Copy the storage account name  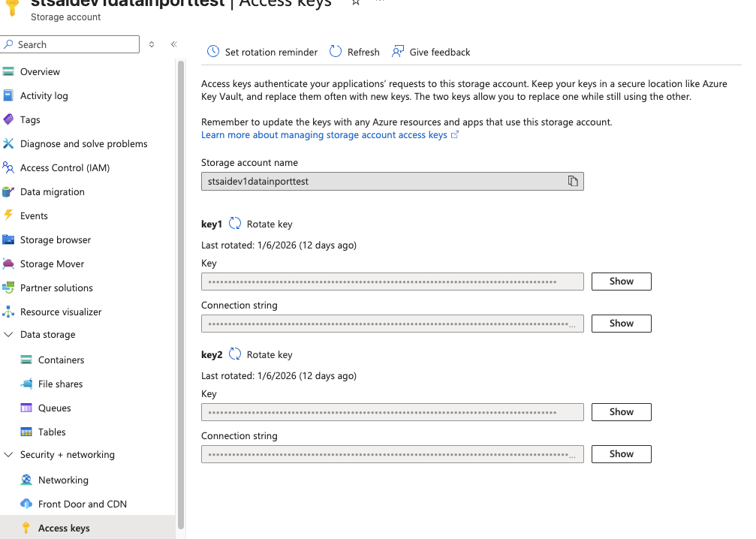[574, 181]
